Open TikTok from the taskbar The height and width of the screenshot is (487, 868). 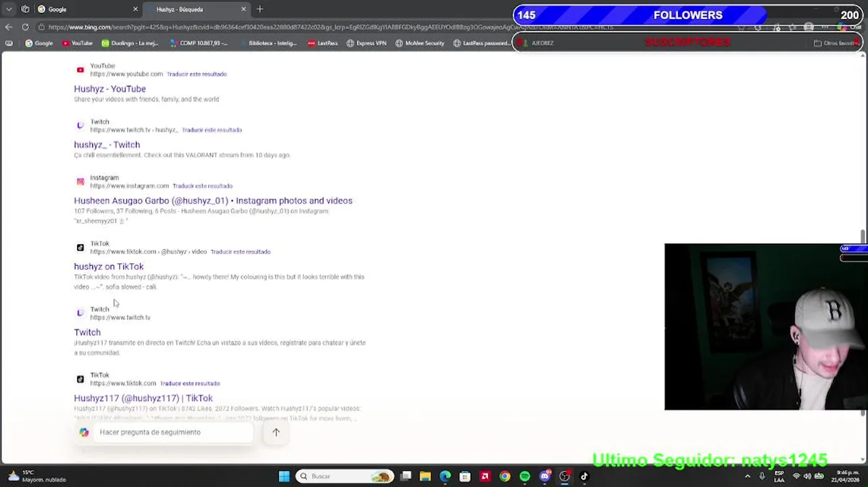(584, 476)
